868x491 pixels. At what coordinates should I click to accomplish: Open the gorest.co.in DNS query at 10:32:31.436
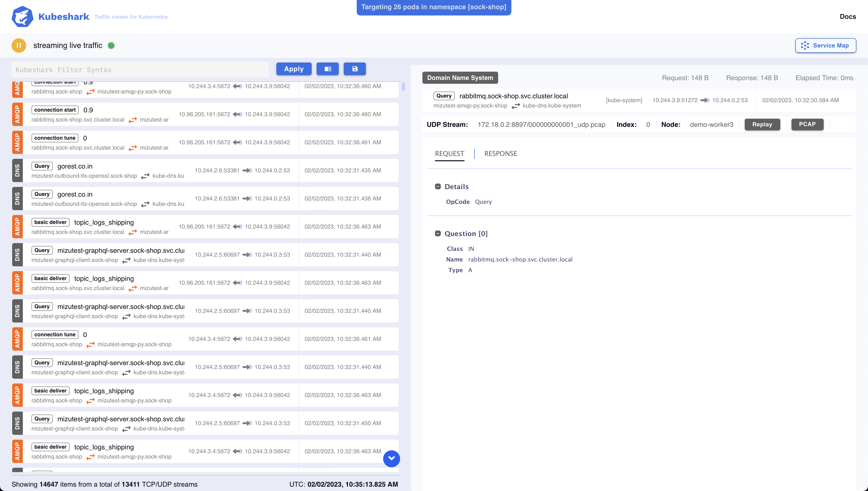205,199
